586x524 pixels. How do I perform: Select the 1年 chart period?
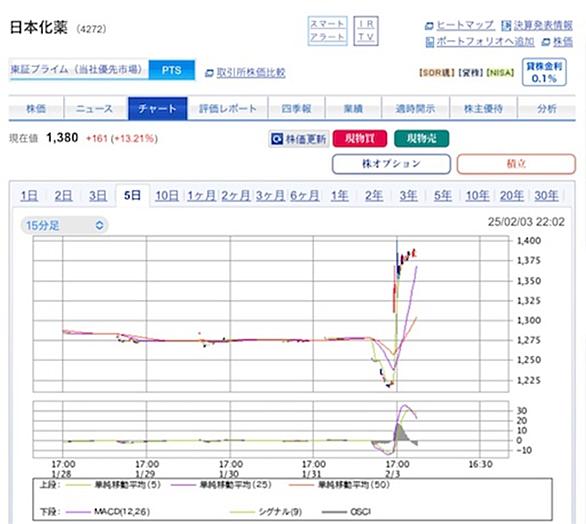pyautogui.click(x=340, y=195)
